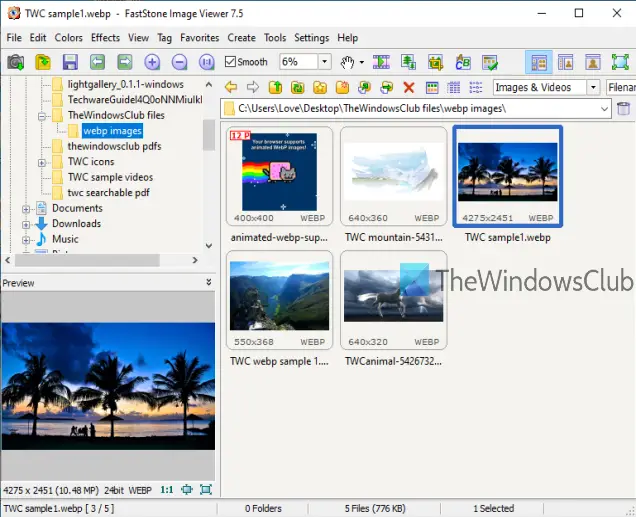Expand the Downloads tree node
The height and width of the screenshot is (517, 636).
tap(26, 225)
